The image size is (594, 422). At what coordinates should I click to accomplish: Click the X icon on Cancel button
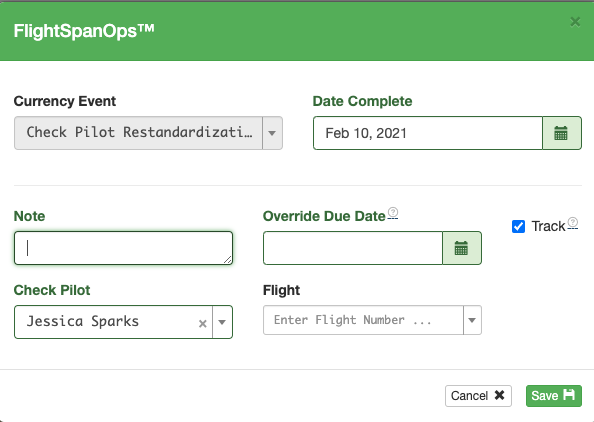click(x=499, y=395)
